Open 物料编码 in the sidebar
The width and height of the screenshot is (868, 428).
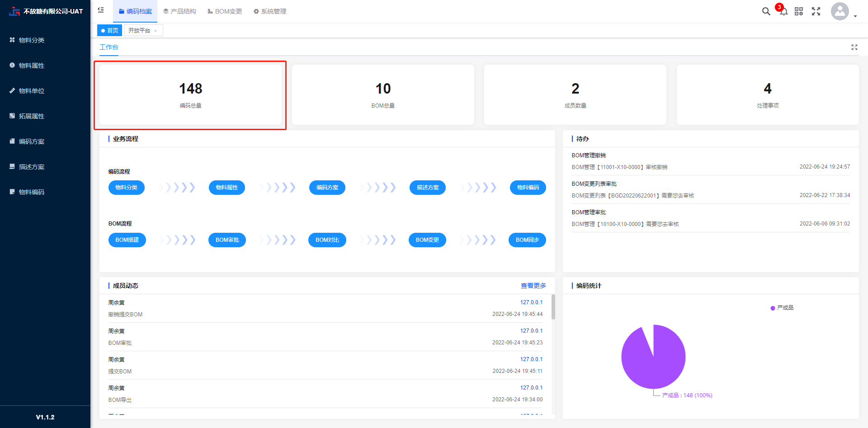[x=45, y=192]
